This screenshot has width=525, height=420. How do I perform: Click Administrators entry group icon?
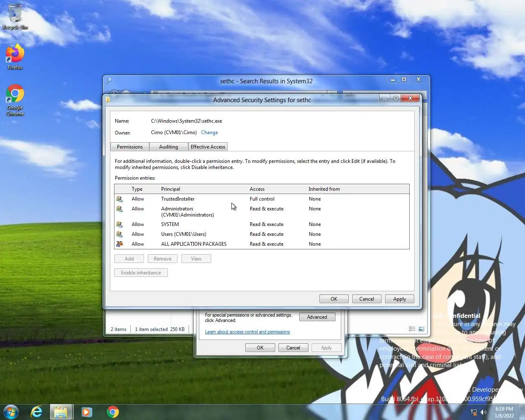coord(119,209)
